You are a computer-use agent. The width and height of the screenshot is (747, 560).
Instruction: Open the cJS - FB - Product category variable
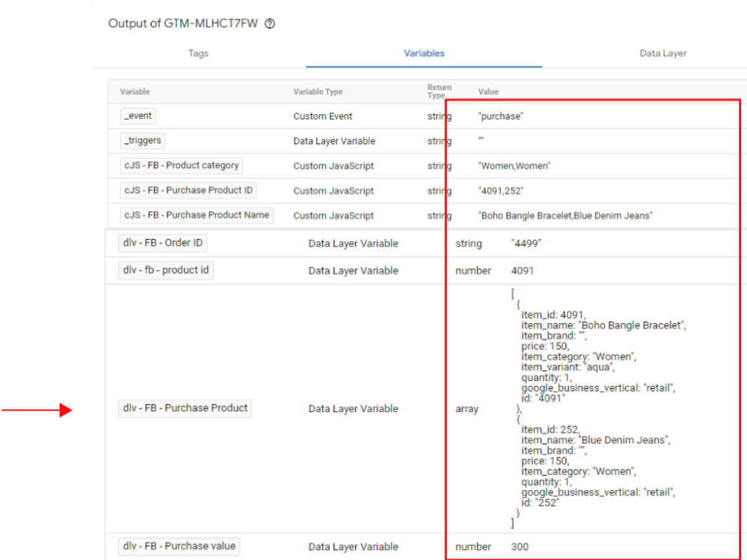[x=179, y=165]
